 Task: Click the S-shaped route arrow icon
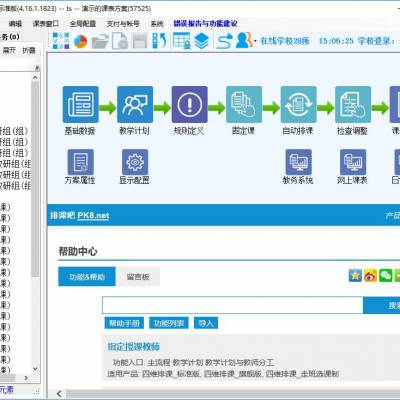pos(224,41)
